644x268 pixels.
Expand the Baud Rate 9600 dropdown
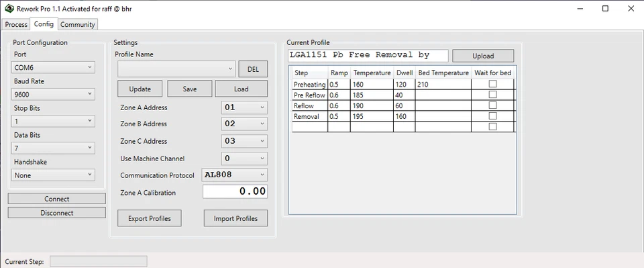54,95
